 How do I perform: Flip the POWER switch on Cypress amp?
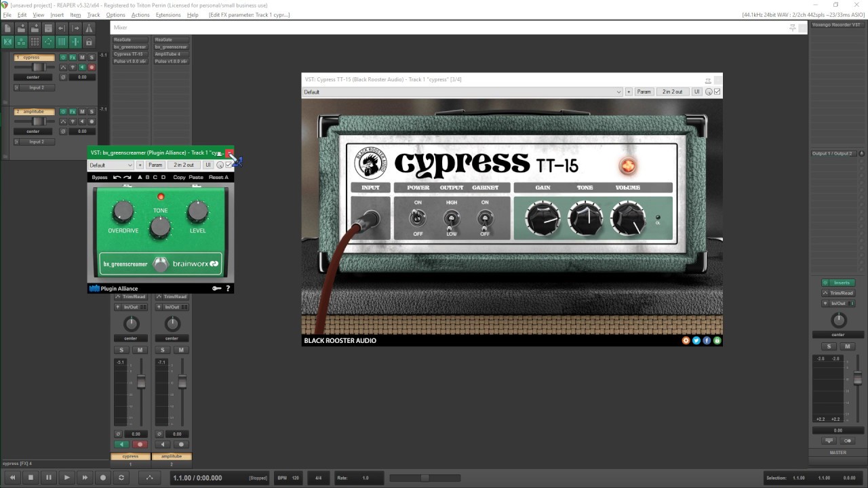(418, 218)
